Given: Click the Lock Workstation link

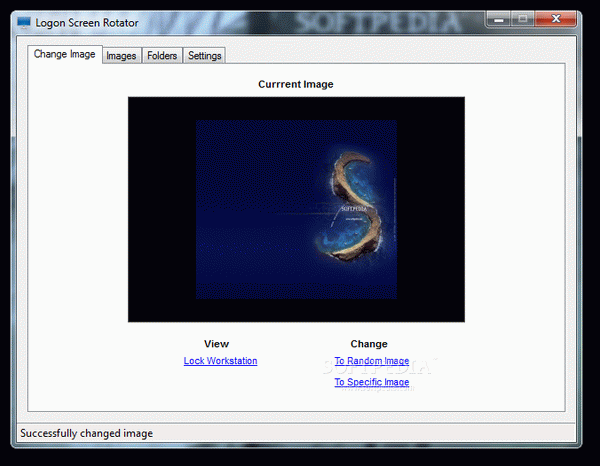Looking at the screenshot, I should click(x=220, y=361).
